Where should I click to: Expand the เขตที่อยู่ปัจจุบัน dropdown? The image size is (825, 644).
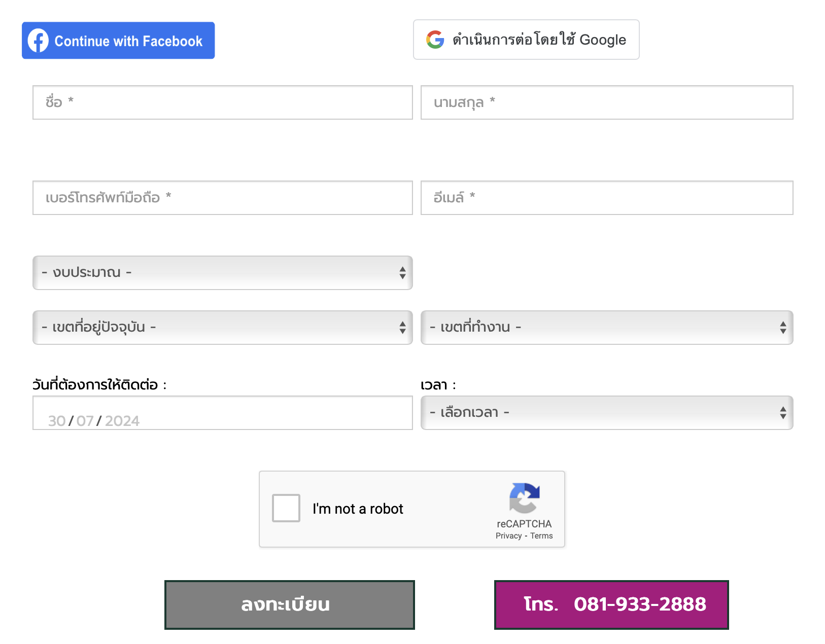pos(223,328)
